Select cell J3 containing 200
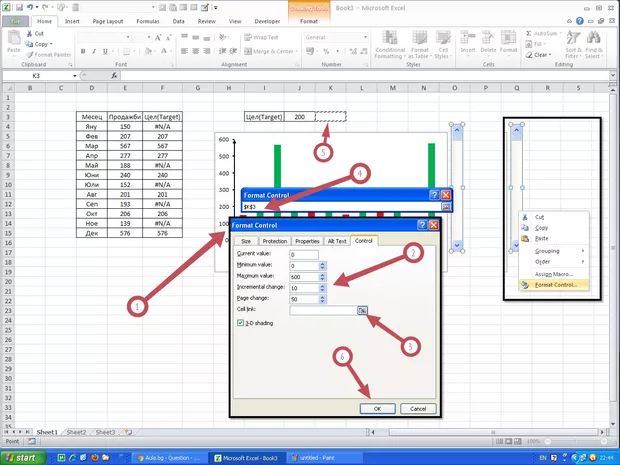The height and width of the screenshot is (465, 620). pyautogui.click(x=299, y=117)
